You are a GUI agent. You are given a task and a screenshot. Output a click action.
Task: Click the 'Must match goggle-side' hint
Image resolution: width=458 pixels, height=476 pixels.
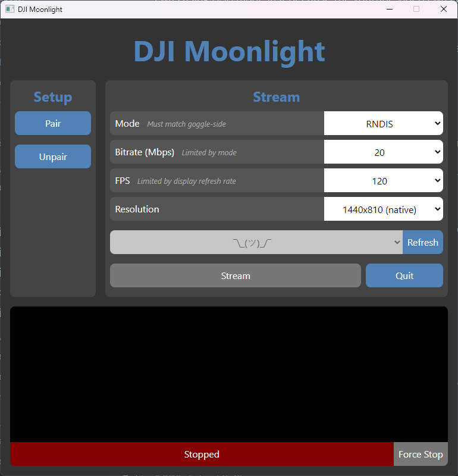(x=187, y=124)
